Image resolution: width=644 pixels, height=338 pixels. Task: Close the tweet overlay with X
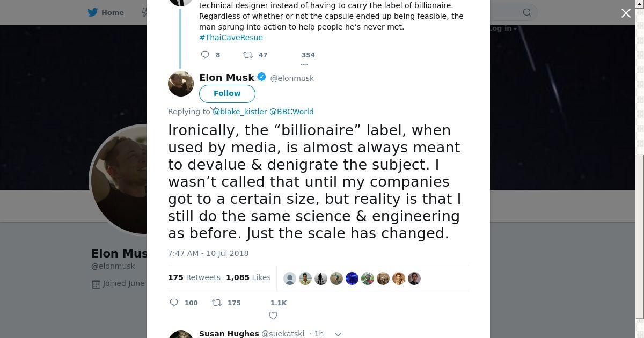(x=626, y=13)
